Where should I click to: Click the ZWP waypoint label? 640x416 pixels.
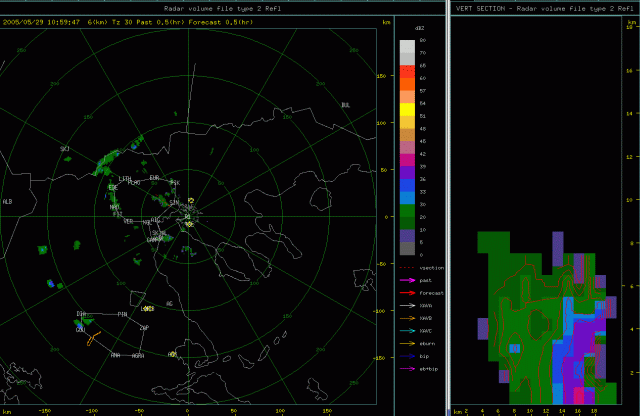click(144, 328)
